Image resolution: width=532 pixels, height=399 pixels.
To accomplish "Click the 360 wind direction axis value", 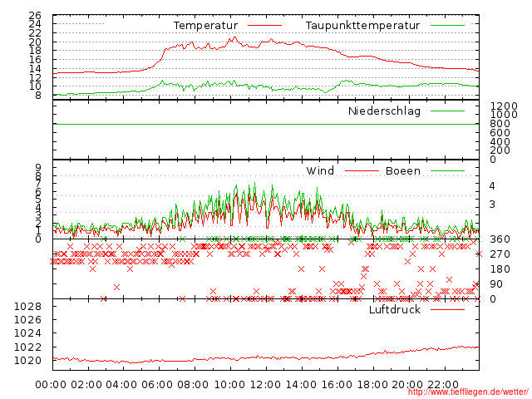I will tap(500, 239).
